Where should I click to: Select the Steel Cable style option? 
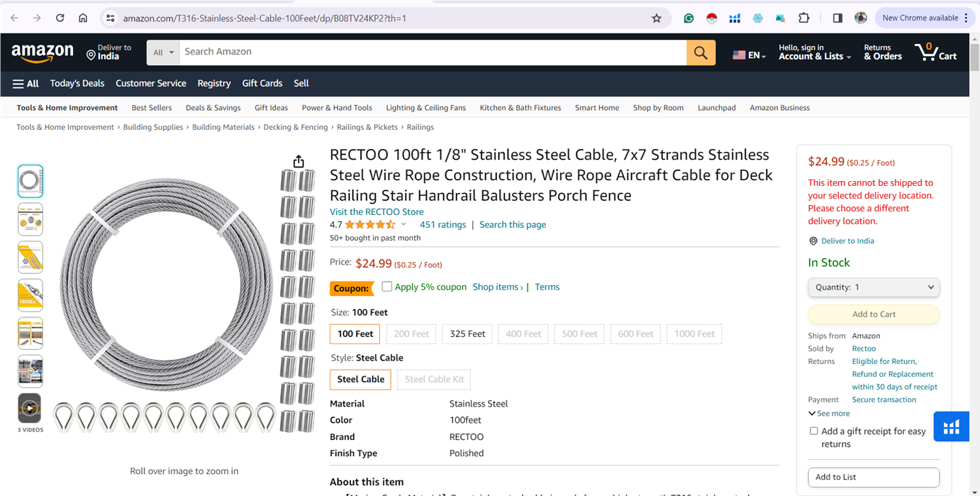pyautogui.click(x=360, y=380)
